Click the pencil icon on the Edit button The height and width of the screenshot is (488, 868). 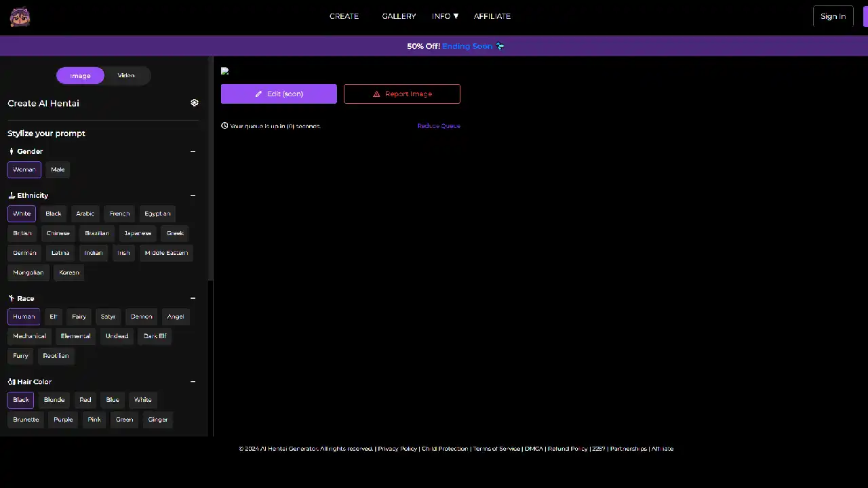coord(258,94)
